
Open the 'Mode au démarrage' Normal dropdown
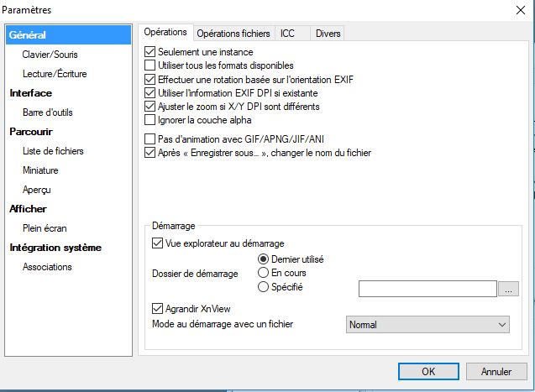pos(427,324)
